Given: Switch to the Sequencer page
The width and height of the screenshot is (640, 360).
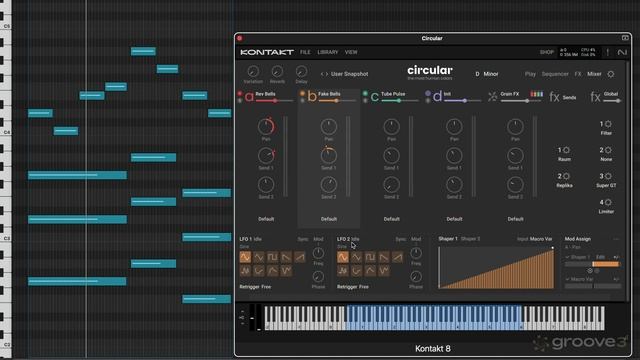Looking at the screenshot, I should click(x=555, y=74).
